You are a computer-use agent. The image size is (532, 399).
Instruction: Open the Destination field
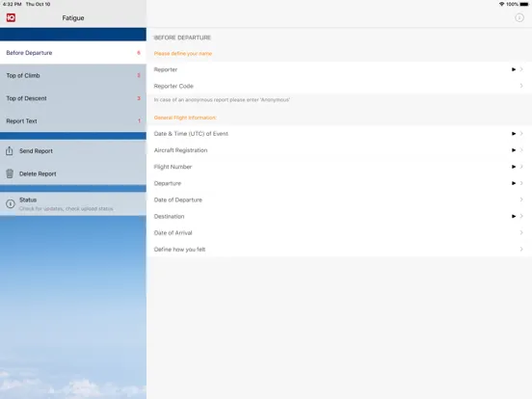pyautogui.click(x=339, y=216)
